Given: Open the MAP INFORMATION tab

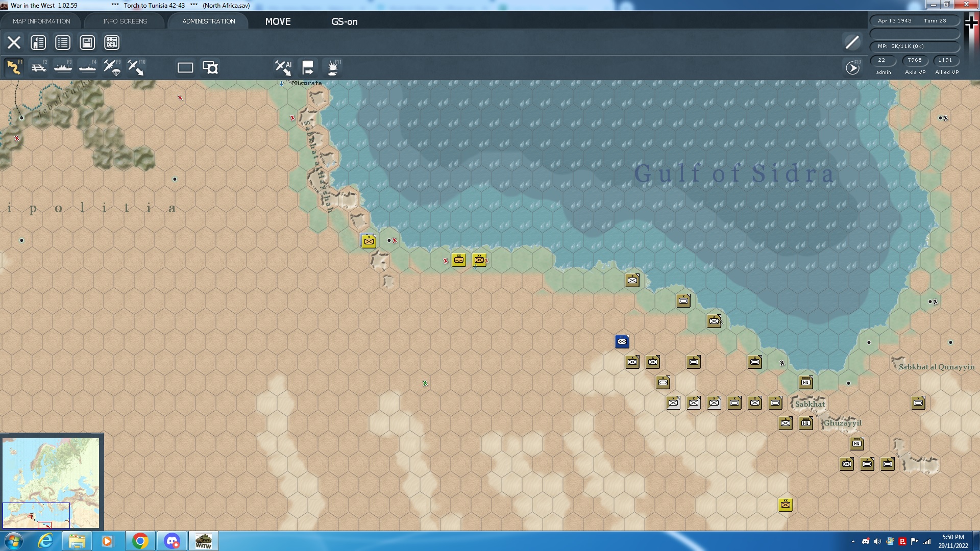Looking at the screenshot, I should [x=41, y=21].
